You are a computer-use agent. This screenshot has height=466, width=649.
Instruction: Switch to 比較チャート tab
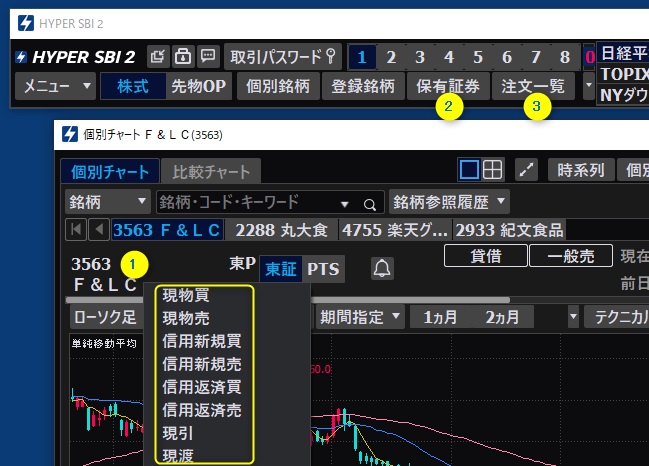pos(211,171)
